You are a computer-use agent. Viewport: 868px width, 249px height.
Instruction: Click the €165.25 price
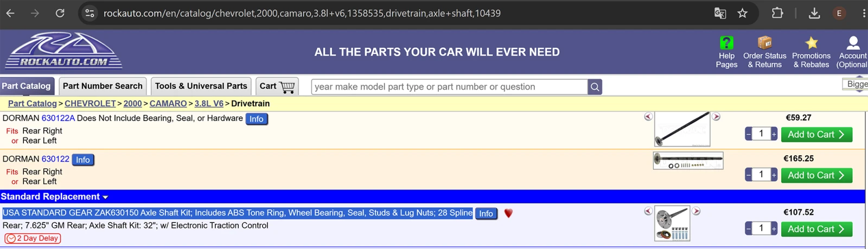coord(799,158)
